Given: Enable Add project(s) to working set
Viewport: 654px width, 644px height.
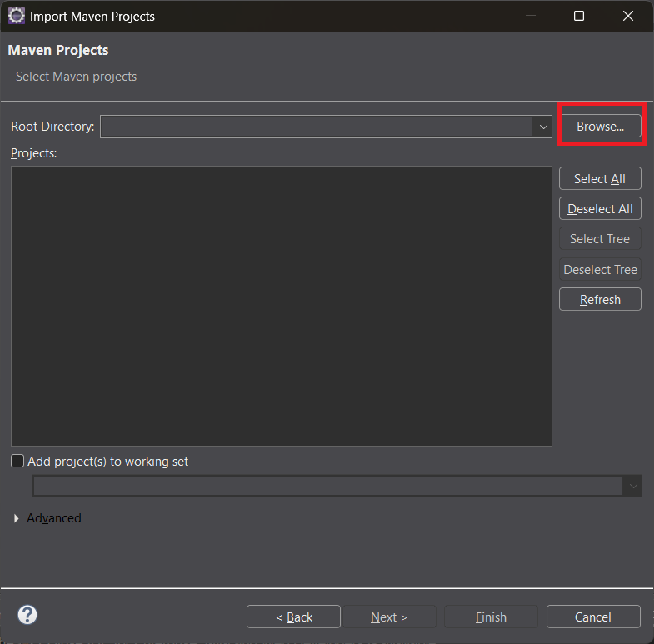Looking at the screenshot, I should tap(17, 461).
